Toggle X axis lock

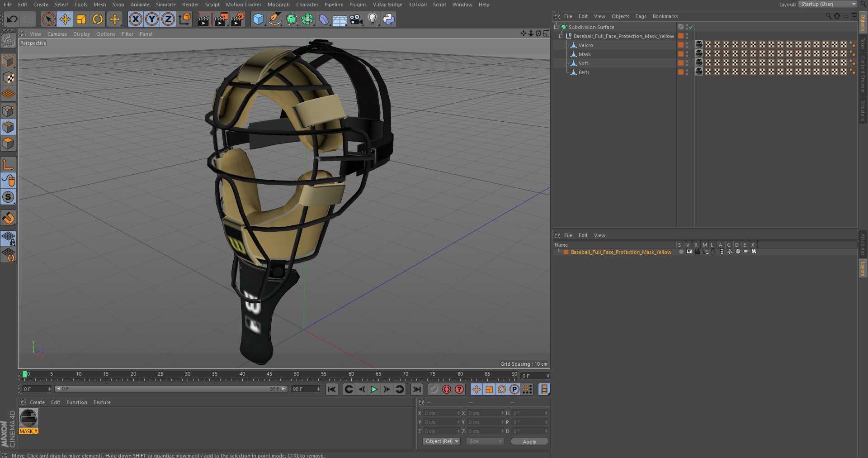tap(136, 19)
